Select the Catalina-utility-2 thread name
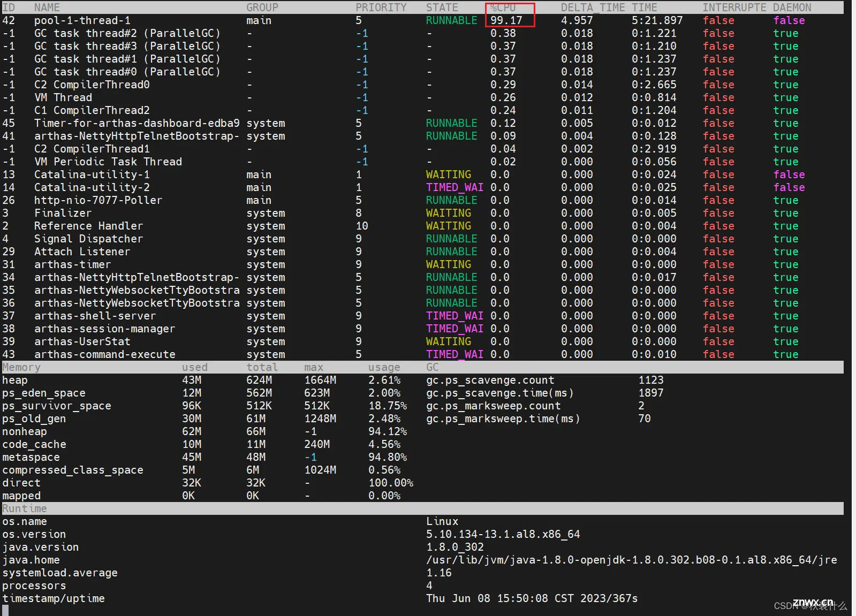Screen dimensions: 856x616 coord(92,187)
